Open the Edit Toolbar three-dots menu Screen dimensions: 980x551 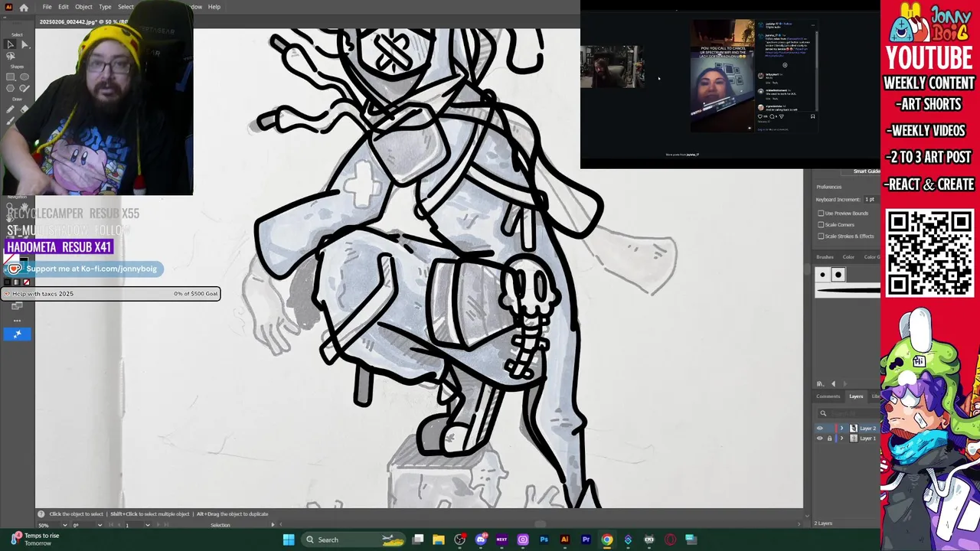[x=17, y=321]
